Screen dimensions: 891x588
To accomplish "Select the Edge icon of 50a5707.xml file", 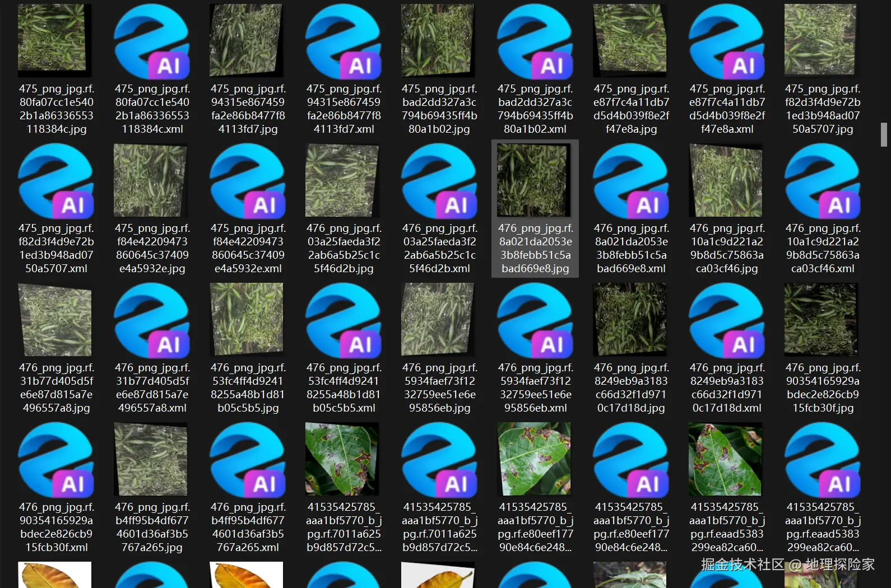I will coord(56,180).
